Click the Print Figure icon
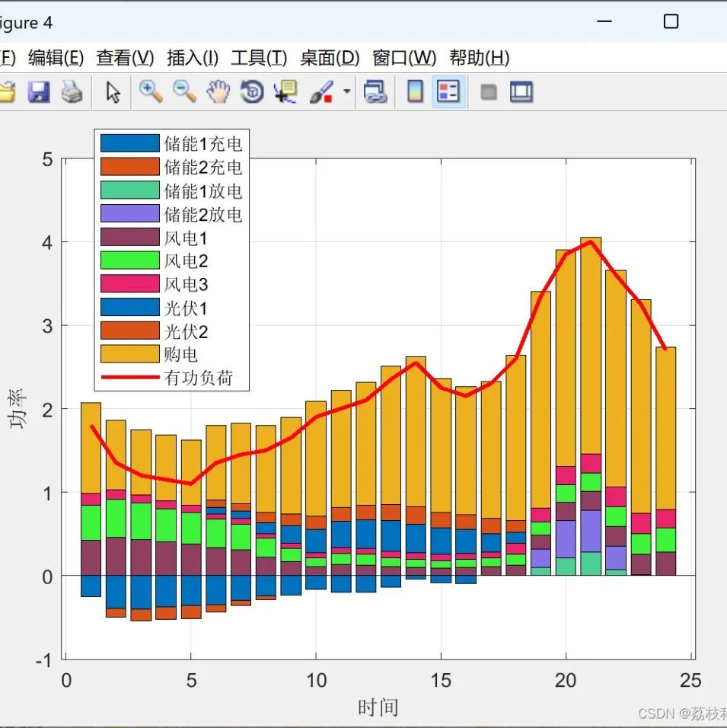This screenshot has width=727, height=728. [72, 91]
